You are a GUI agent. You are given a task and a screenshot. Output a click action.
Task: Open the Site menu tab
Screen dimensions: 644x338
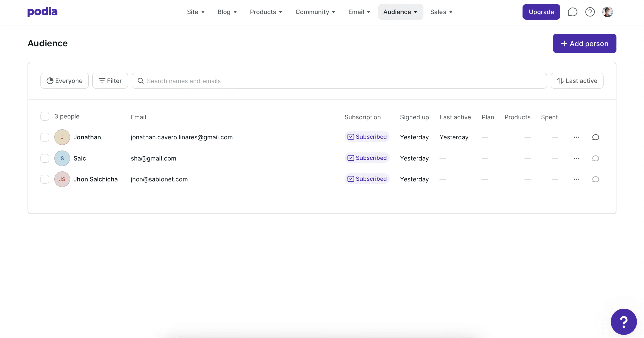pyautogui.click(x=195, y=12)
